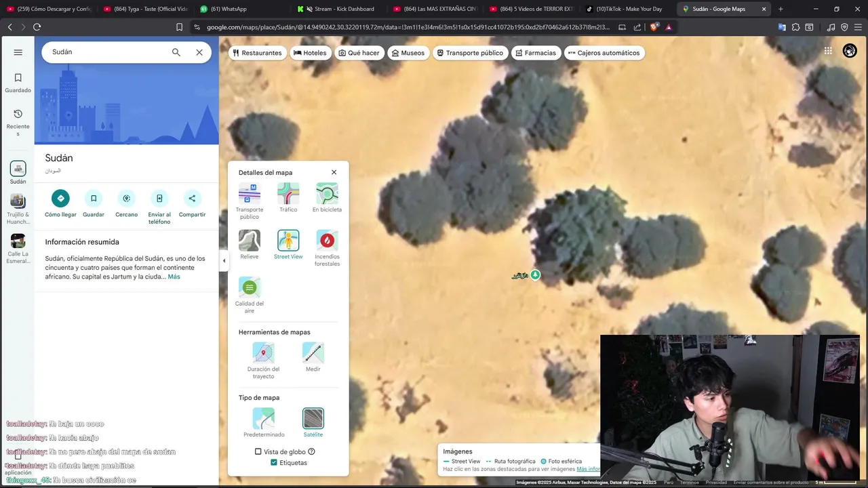Select the Medir measure tool
Image resolution: width=868 pixels, height=488 pixels.
coord(313,357)
